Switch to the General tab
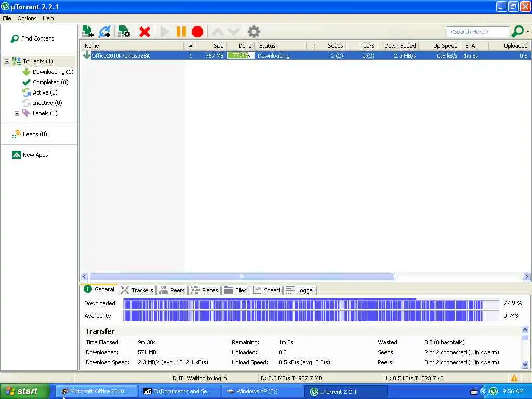The height and width of the screenshot is (399, 532). click(99, 290)
